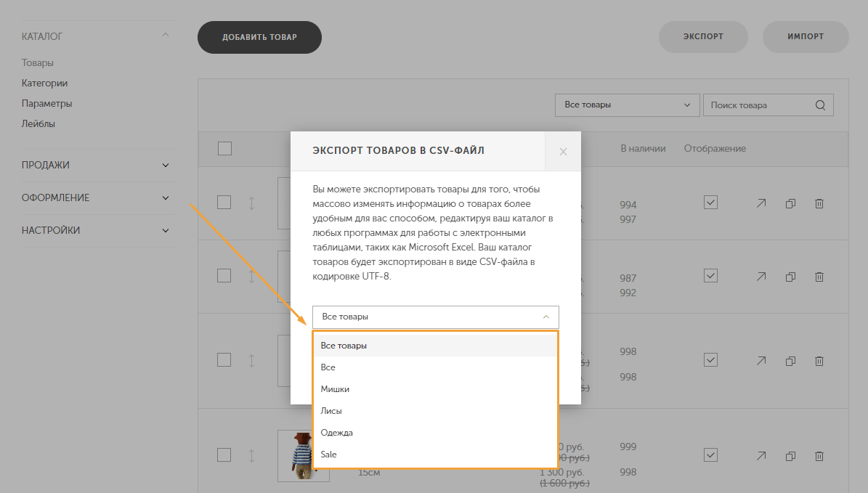Delete the second product with trash icon

pos(819,276)
